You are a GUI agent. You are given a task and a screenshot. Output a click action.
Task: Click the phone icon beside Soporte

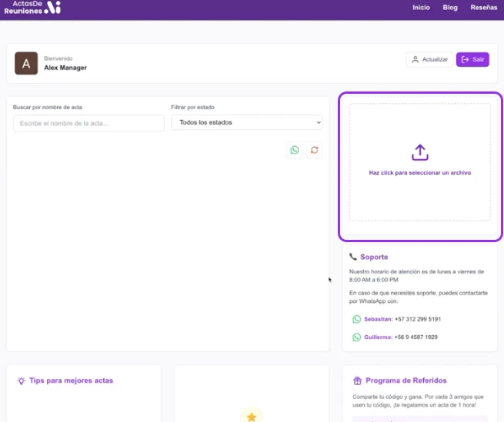click(x=353, y=257)
